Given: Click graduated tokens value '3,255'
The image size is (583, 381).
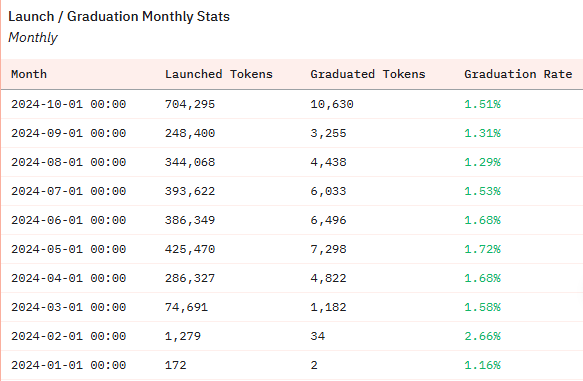Looking at the screenshot, I should 328,133.
